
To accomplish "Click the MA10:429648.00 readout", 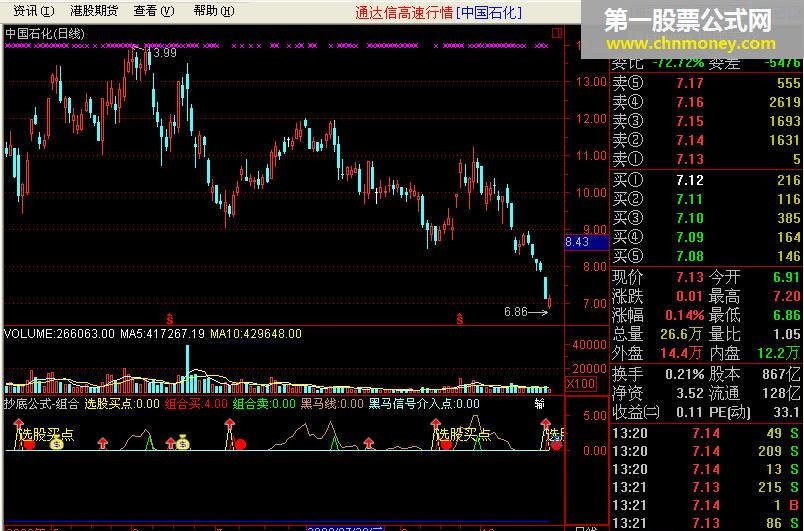I will (256, 334).
